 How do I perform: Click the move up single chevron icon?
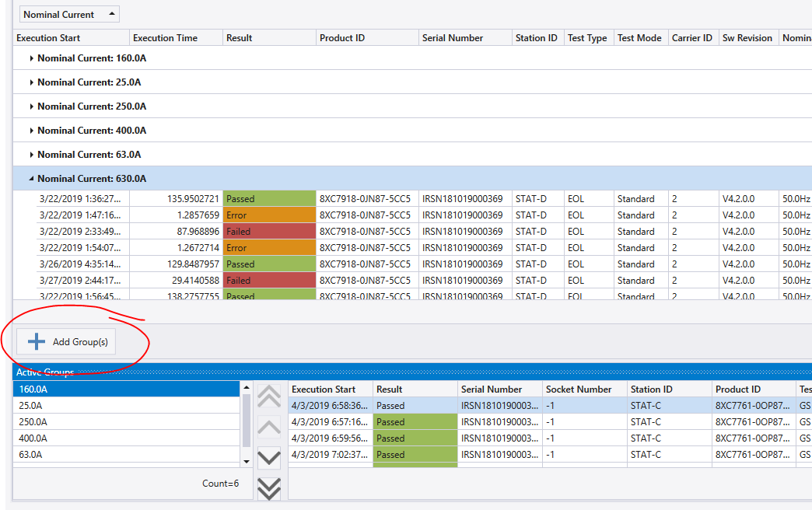click(x=269, y=428)
